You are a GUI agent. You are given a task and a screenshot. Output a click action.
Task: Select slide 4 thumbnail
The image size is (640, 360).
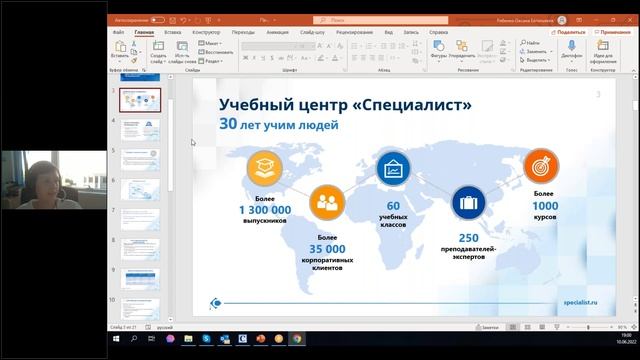(140, 130)
